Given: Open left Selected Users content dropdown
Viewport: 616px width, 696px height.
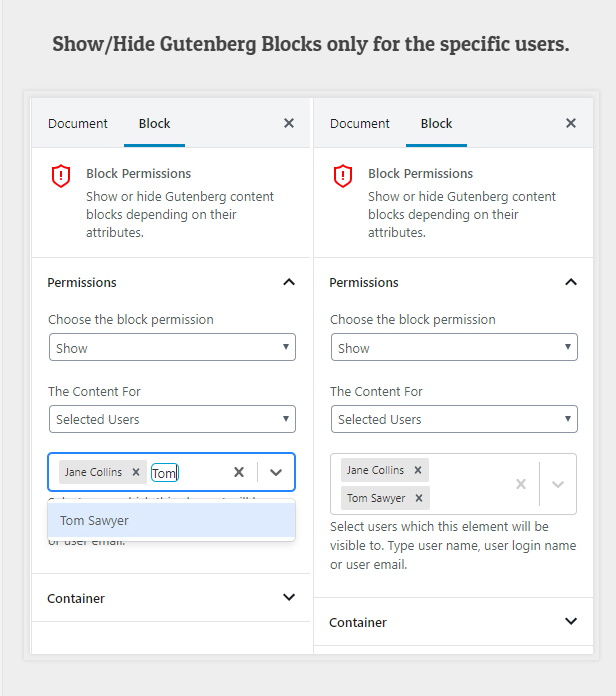Looking at the screenshot, I should (x=172, y=419).
